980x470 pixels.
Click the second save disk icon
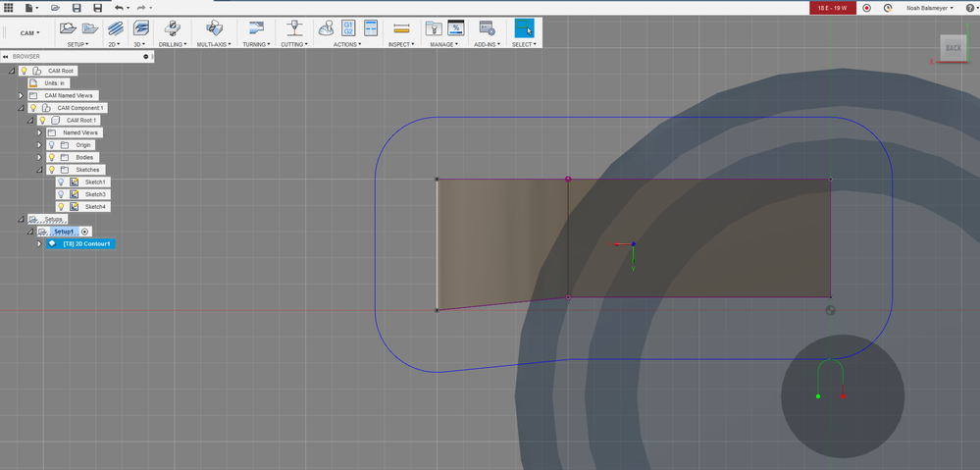[x=97, y=8]
